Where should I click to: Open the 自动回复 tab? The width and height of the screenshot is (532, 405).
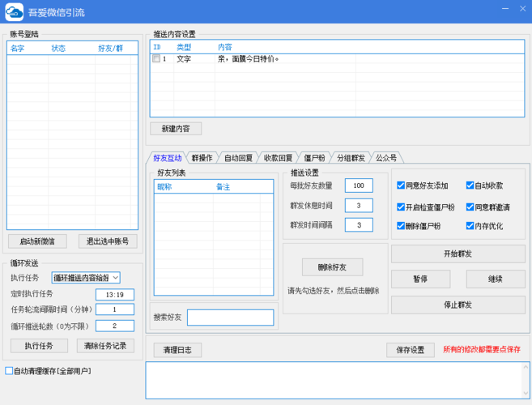(238, 158)
